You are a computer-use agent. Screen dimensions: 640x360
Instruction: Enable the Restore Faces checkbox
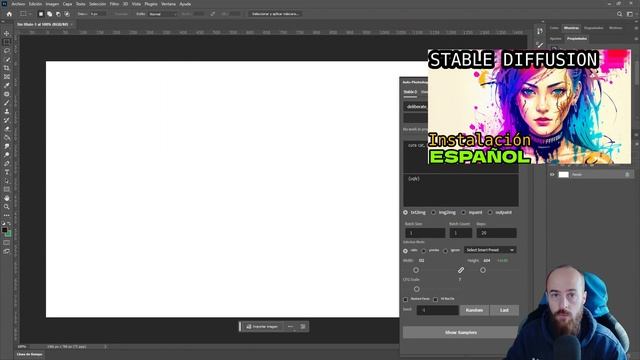(x=406, y=300)
